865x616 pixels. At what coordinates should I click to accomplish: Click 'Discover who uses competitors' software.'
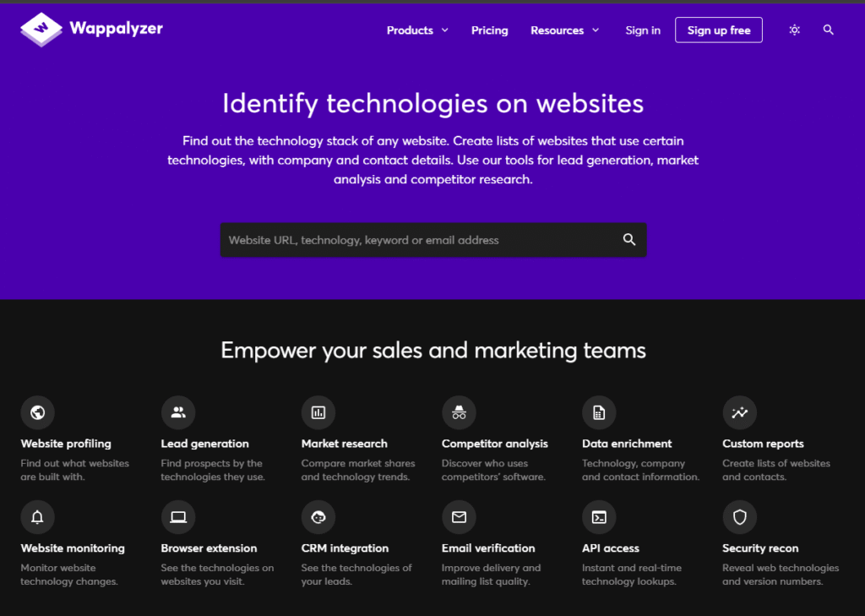coord(493,470)
